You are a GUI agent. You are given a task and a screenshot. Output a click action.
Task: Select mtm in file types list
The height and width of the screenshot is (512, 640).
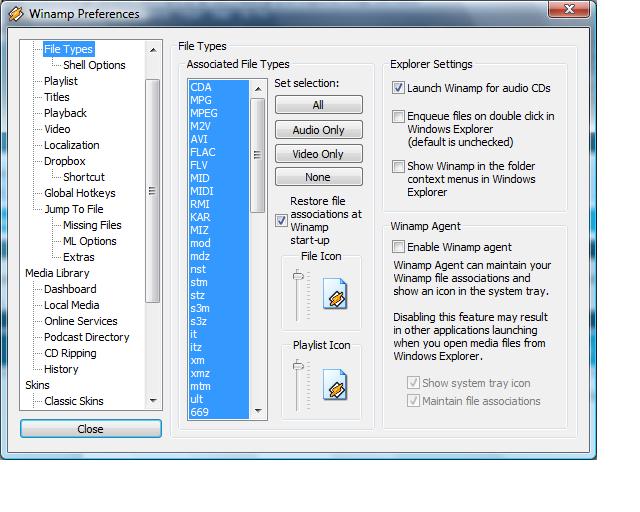(x=219, y=386)
